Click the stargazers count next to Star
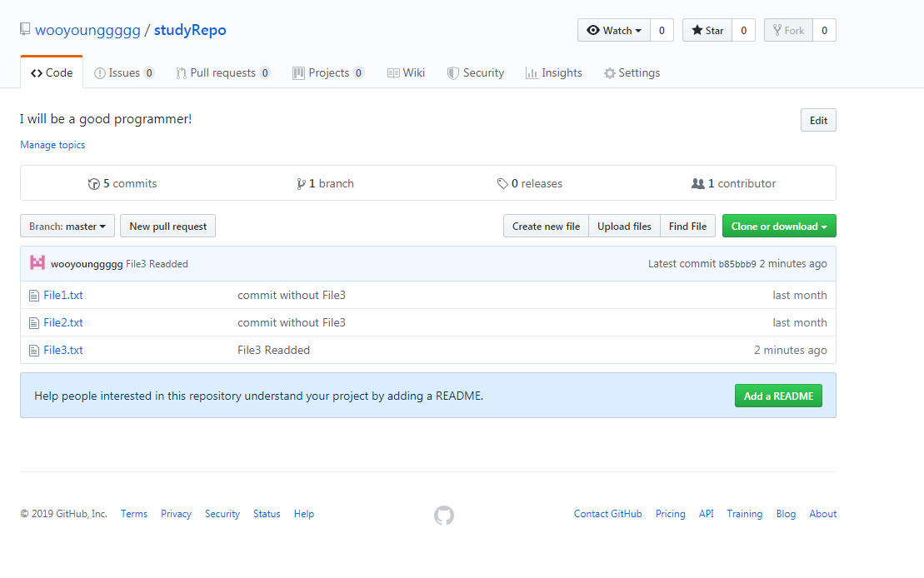Viewport: 924px width, 578px height. pos(744,30)
